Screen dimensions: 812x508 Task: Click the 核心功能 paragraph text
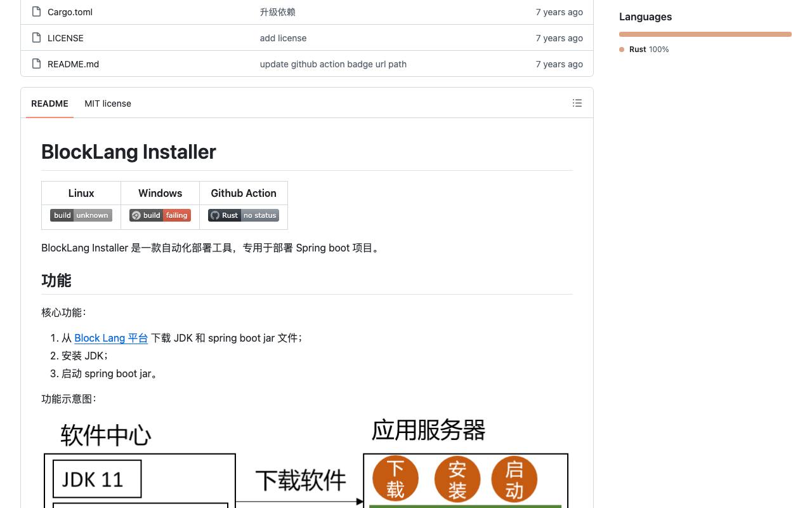[63, 312]
